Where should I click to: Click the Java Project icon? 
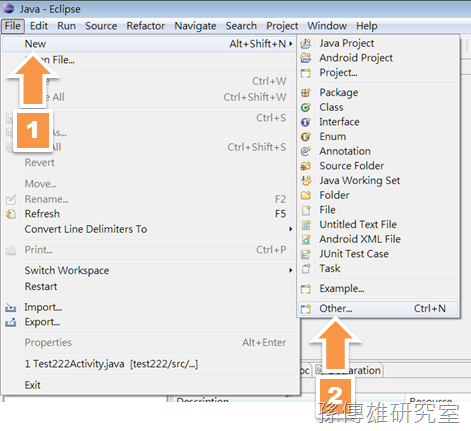[306, 43]
